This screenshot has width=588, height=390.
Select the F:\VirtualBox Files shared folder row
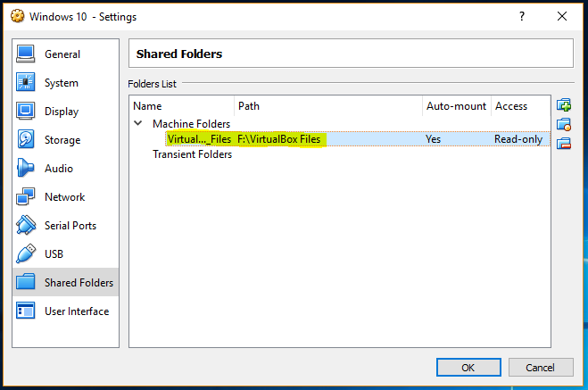278,139
